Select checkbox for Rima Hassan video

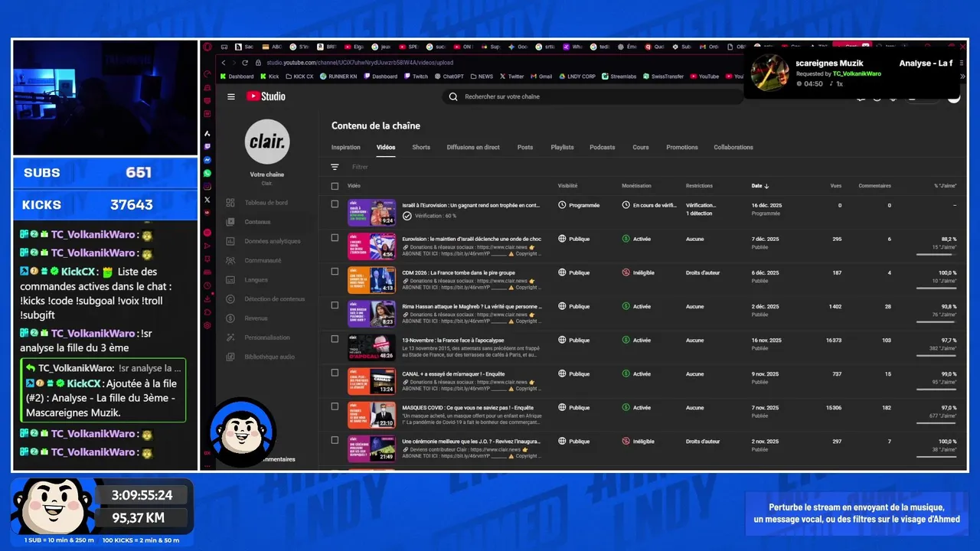(335, 305)
